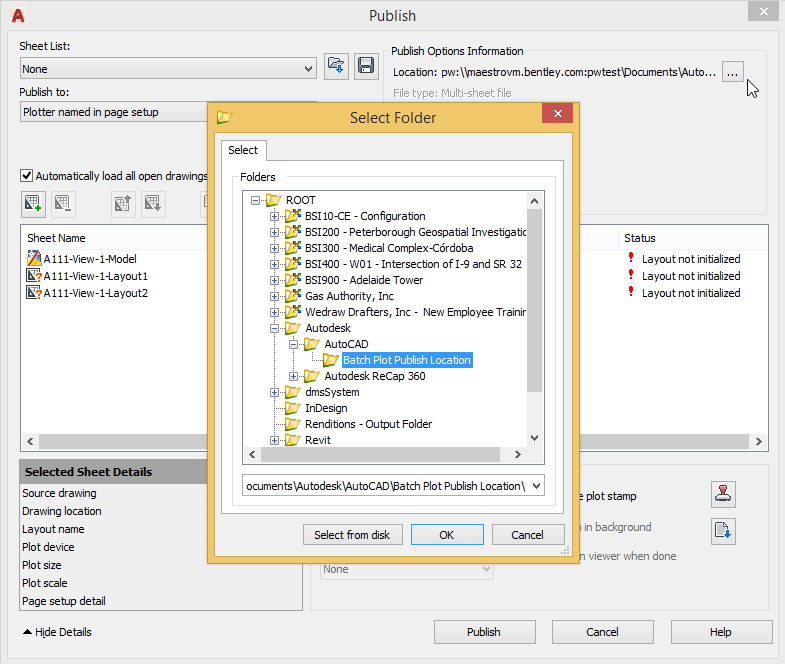This screenshot has height=664, width=785.
Task: Click the Add Sheets icon
Action: tap(33, 204)
